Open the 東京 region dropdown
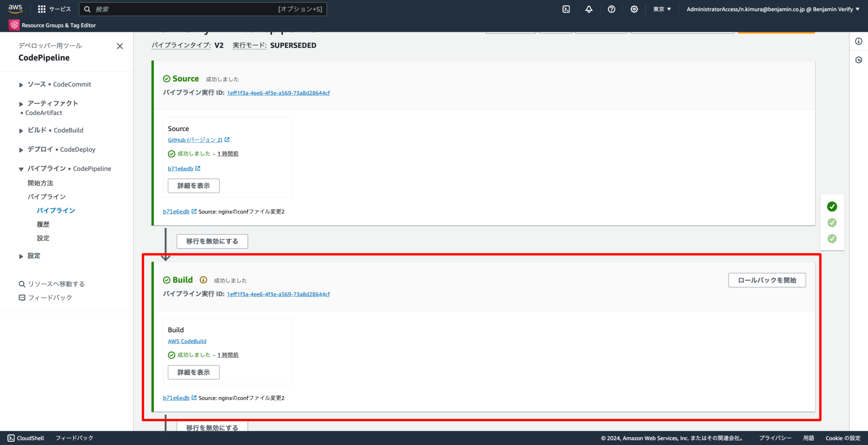The image size is (868, 445). coord(662,9)
